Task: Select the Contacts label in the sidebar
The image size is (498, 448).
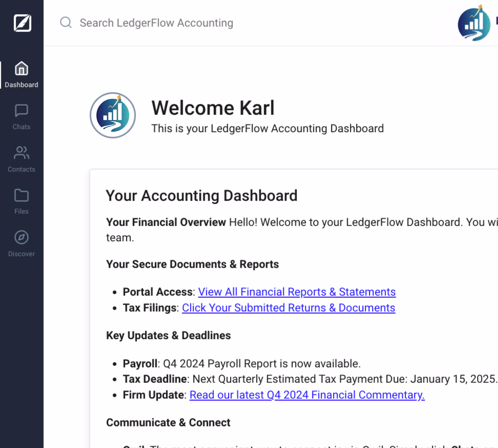Action: [21, 169]
